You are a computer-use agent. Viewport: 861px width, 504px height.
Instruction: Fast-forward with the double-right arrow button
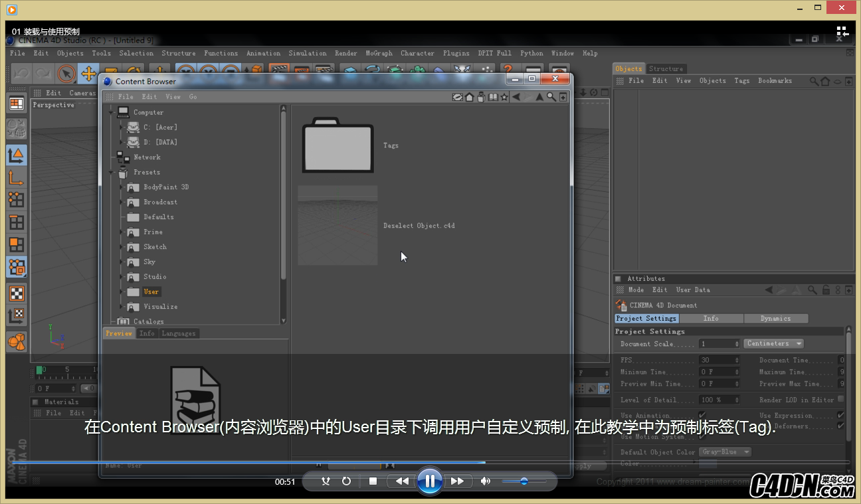pyautogui.click(x=457, y=481)
